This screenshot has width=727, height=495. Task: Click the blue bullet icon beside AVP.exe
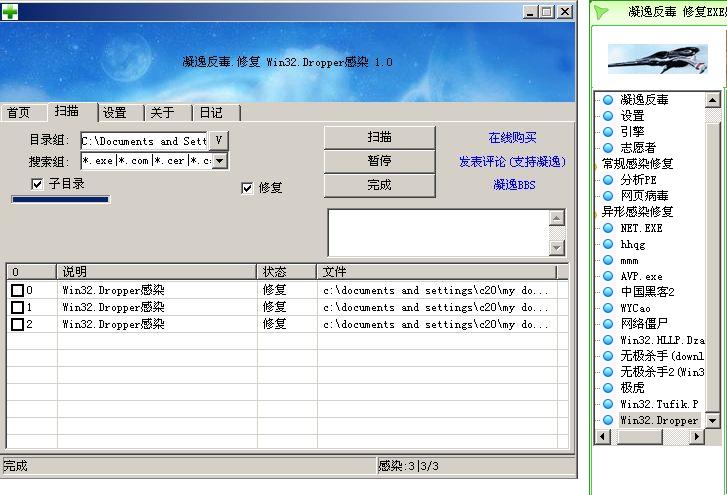pyautogui.click(x=608, y=276)
